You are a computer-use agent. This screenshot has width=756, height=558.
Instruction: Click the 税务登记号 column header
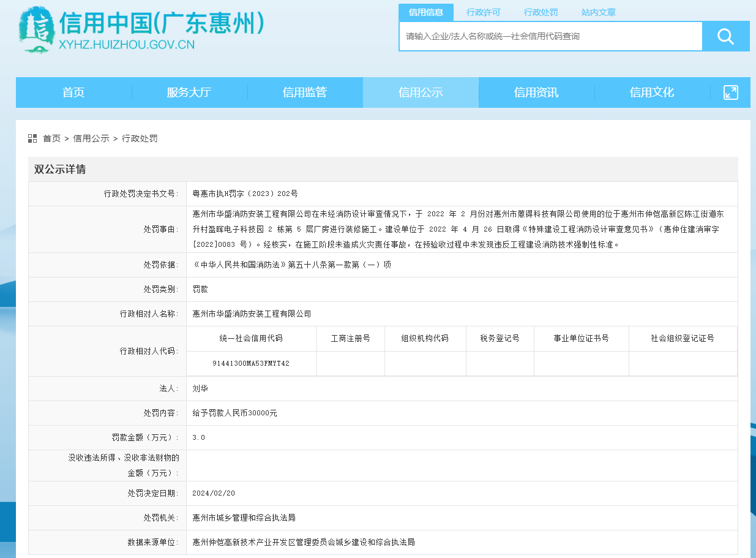(500, 338)
